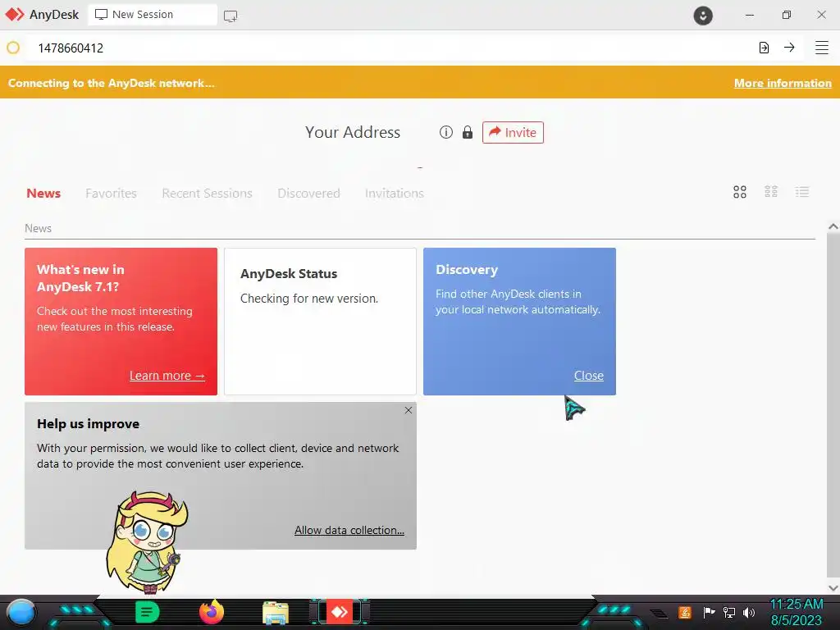Select the News tab
The image size is (840, 630).
[x=43, y=194]
